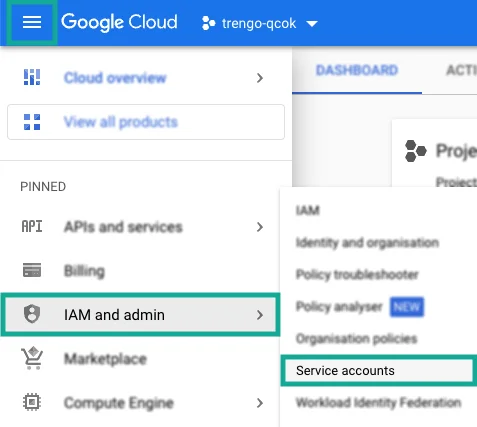Image resolution: width=477 pixels, height=427 pixels.
Task: Open Compute Engine
Action: point(140,403)
